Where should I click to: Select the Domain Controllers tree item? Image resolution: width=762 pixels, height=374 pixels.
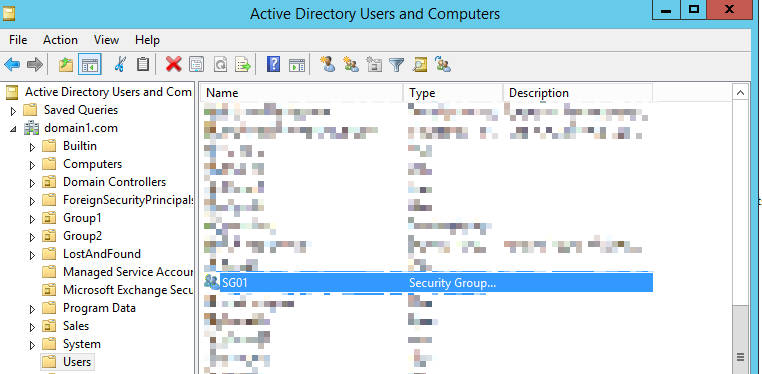point(114,182)
